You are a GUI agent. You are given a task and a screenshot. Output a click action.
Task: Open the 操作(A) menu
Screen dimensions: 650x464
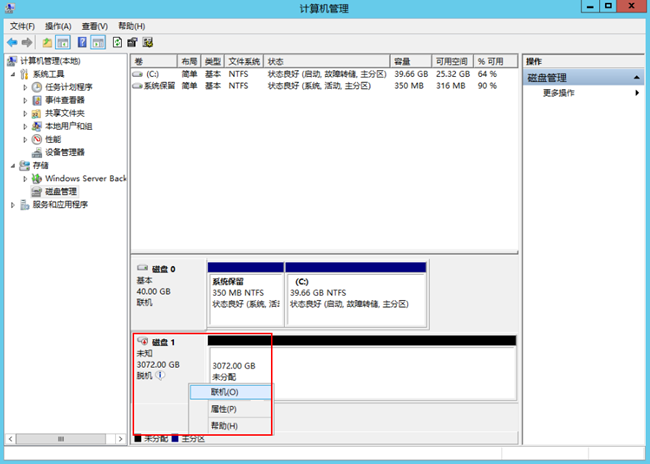click(x=58, y=25)
